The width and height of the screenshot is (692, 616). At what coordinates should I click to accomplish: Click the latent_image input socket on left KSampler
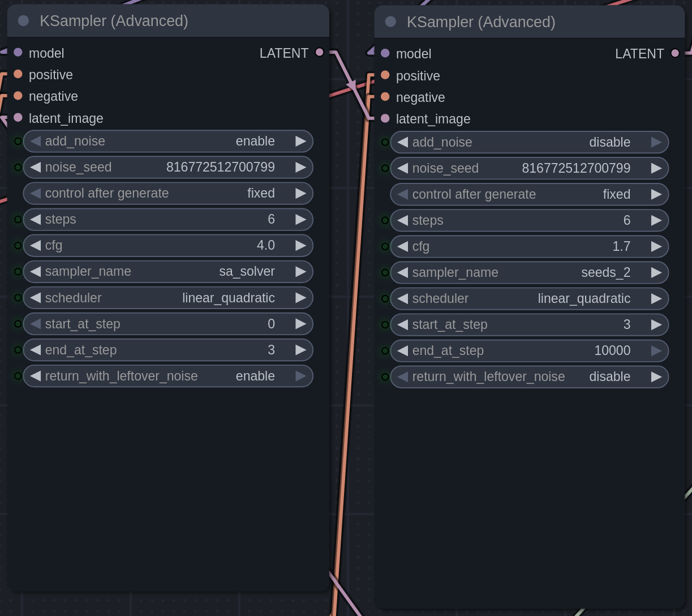pyautogui.click(x=18, y=118)
